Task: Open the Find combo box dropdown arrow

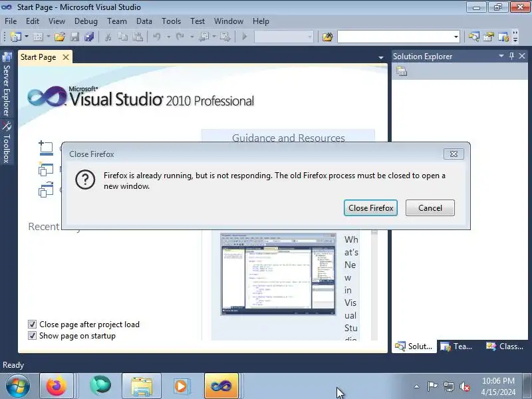Action: [x=456, y=37]
